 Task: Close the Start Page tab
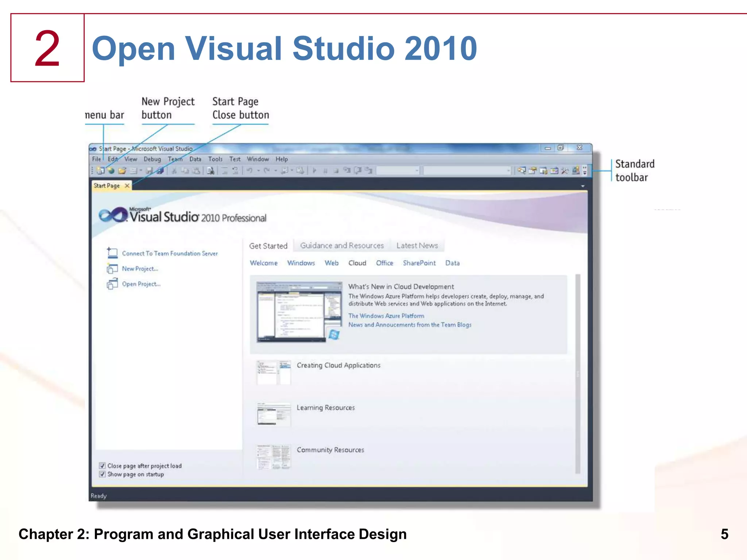coord(127,186)
